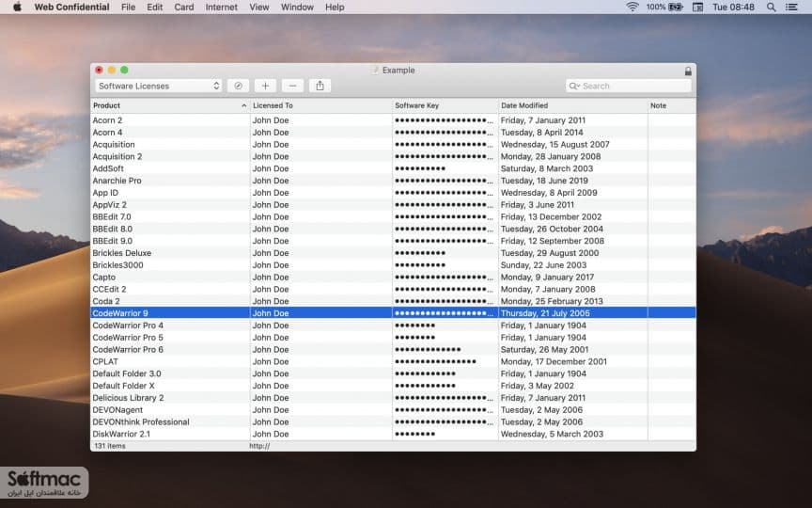The height and width of the screenshot is (508, 812).
Task: Open the Internet menu
Action: coord(222,8)
